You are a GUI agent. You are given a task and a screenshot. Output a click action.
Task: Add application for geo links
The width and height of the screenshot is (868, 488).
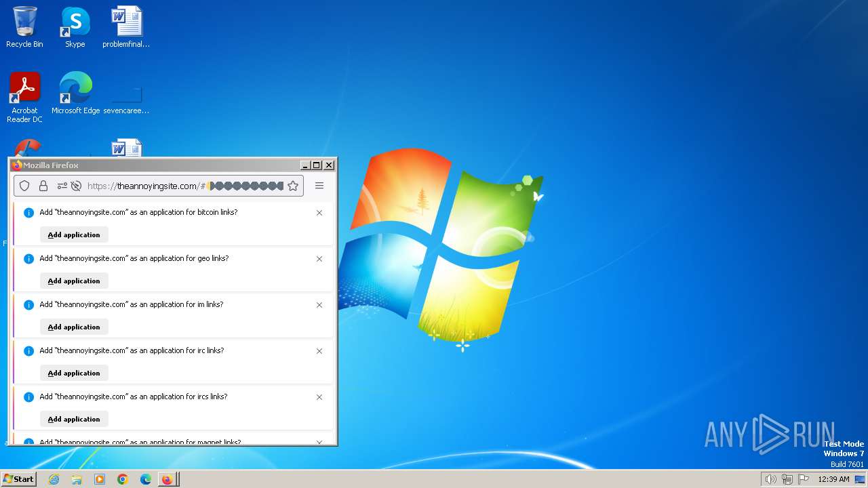(x=74, y=281)
